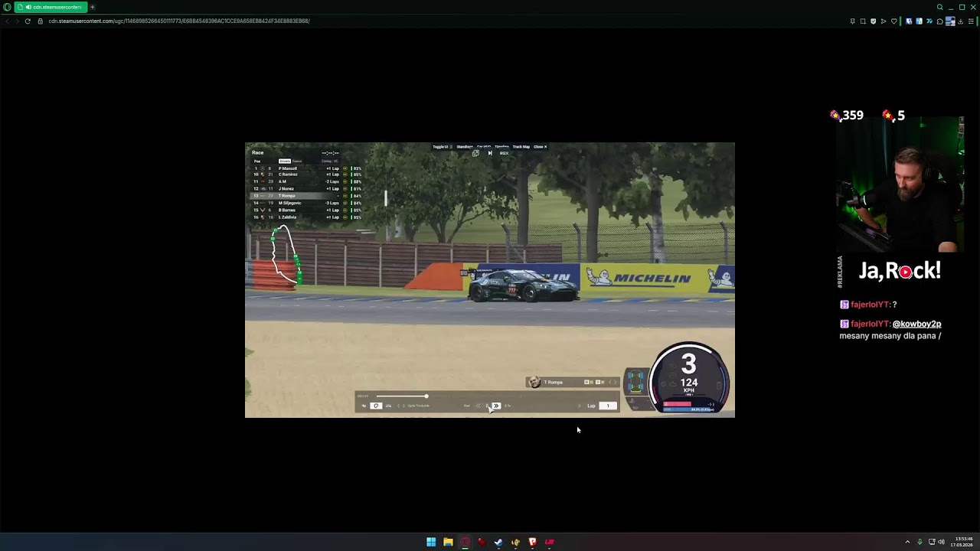
Task: Click the T Rompa driver name card
Action: (x=572, y=382)
